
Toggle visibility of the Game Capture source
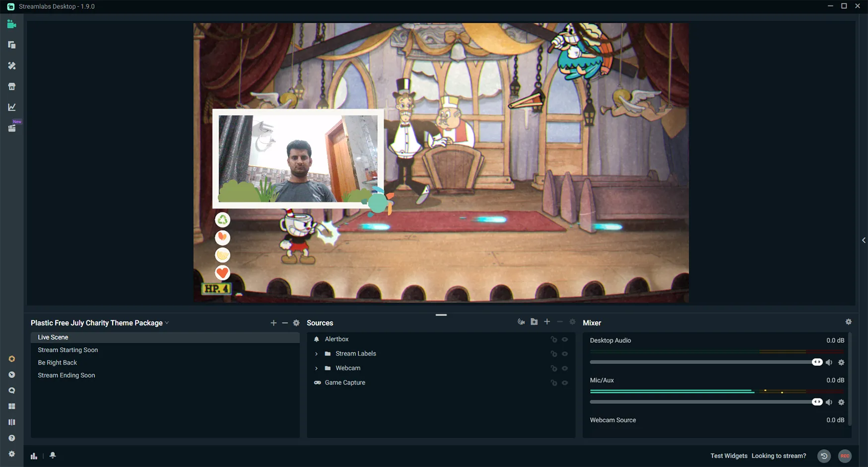564,383
